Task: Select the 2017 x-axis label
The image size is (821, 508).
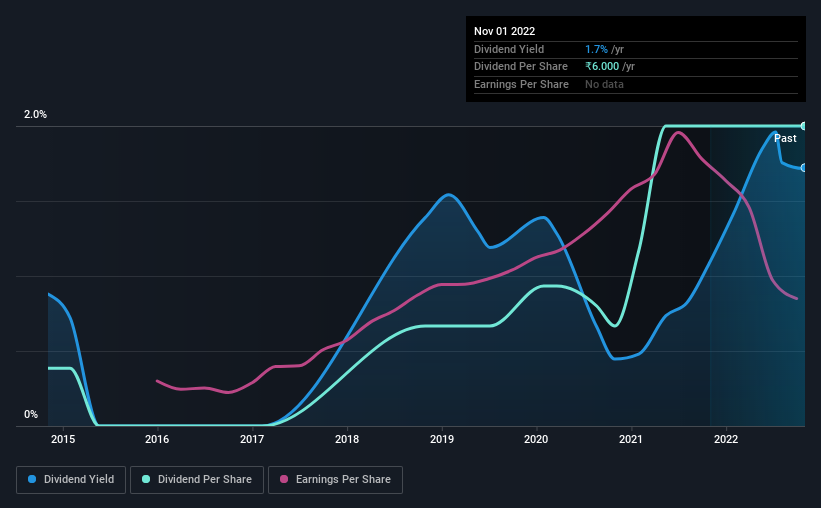Action: click(x=252, y=439)
